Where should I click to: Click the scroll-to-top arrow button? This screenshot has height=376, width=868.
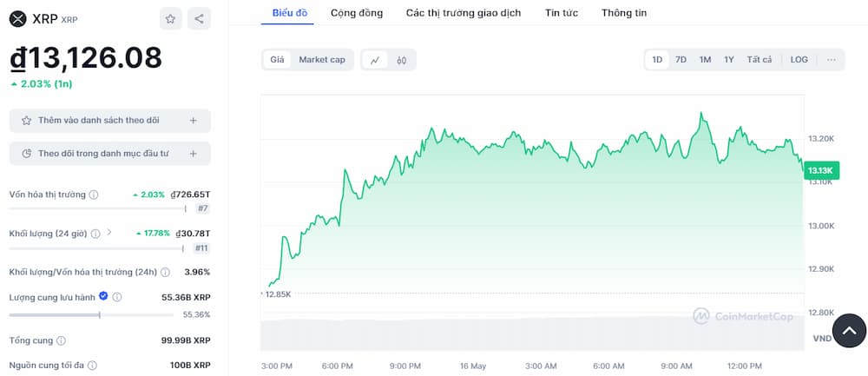849,331
